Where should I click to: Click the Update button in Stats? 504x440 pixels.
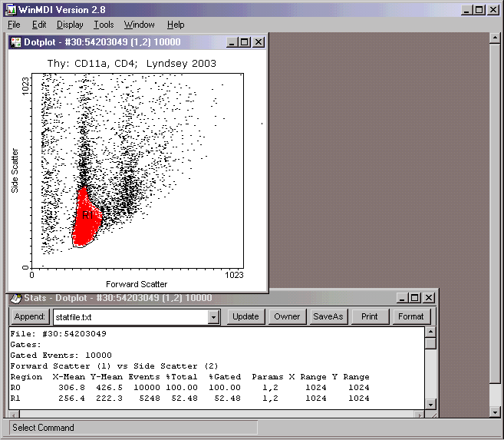(x=245, y=316)
